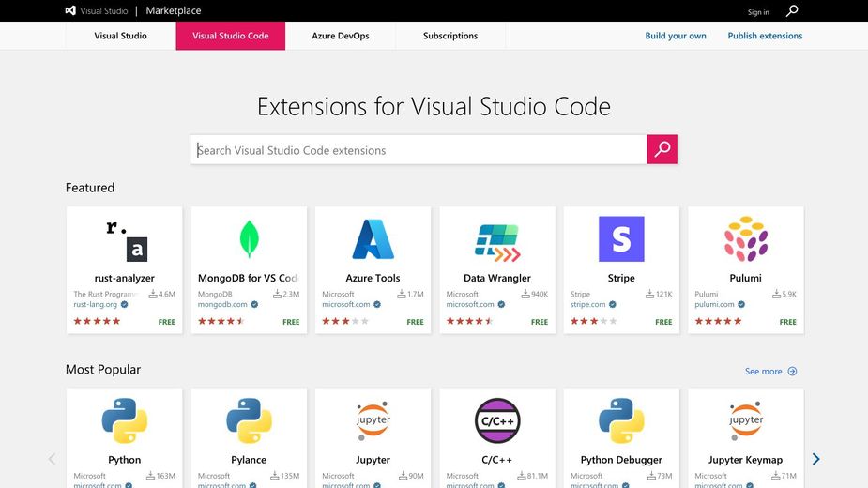The height and width of the screenshot is (488, 868).
Task: Focus the Search Visual Studio Code extensions field
Action: point(418,150)
